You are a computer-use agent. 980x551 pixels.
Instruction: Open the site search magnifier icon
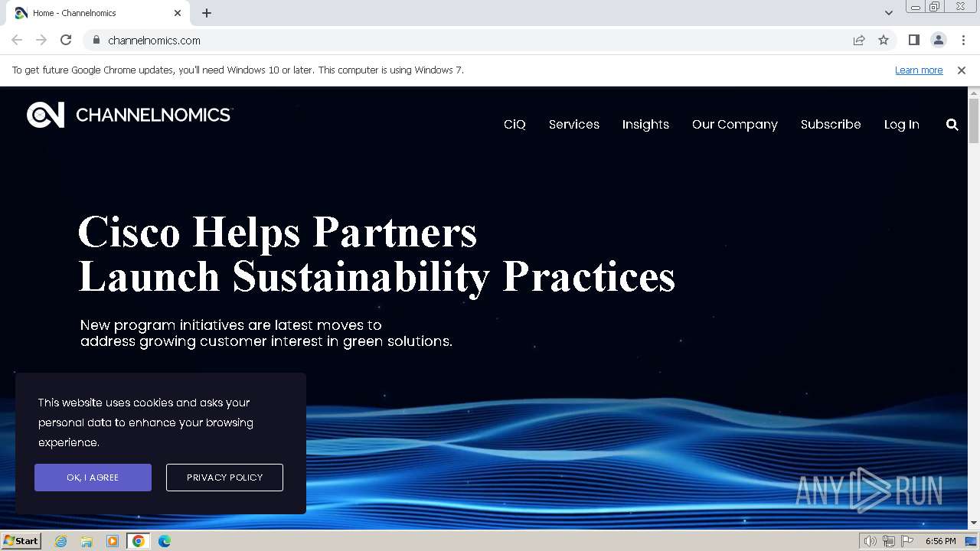[x=952, y=124]
